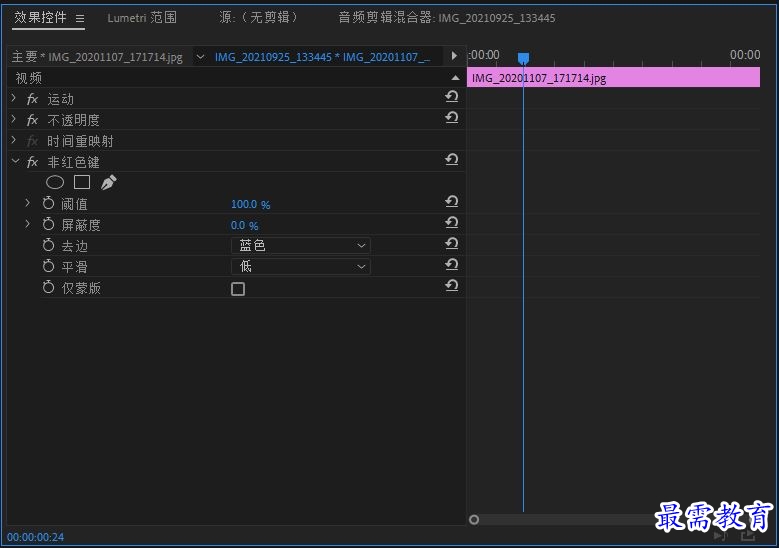Reset the 不透明度 effect

pyautogui.click(x=452, y=117)
